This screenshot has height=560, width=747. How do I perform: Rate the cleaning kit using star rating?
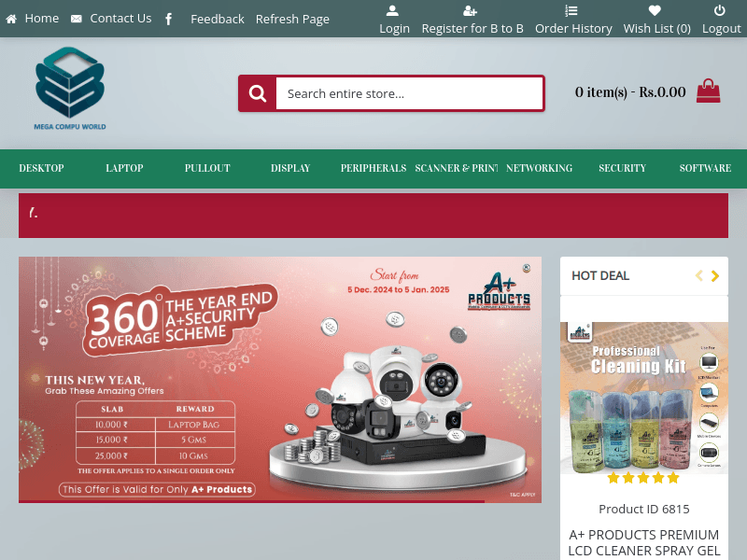[643, 478]
